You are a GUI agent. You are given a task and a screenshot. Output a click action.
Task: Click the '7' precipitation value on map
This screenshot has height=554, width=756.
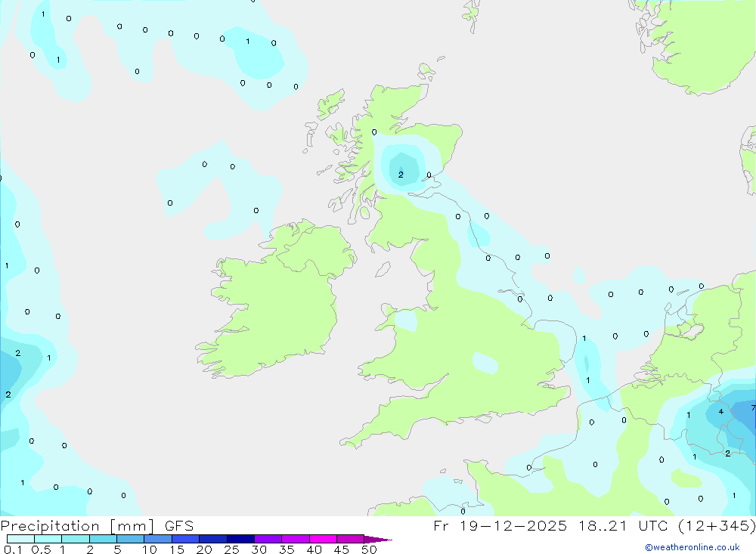tap(753, 408)
